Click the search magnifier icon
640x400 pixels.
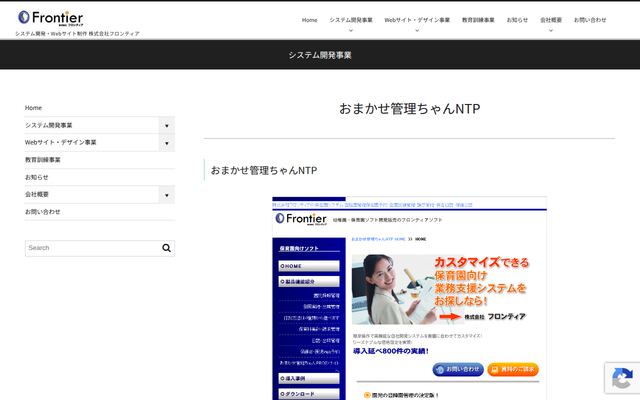(167, 248)
